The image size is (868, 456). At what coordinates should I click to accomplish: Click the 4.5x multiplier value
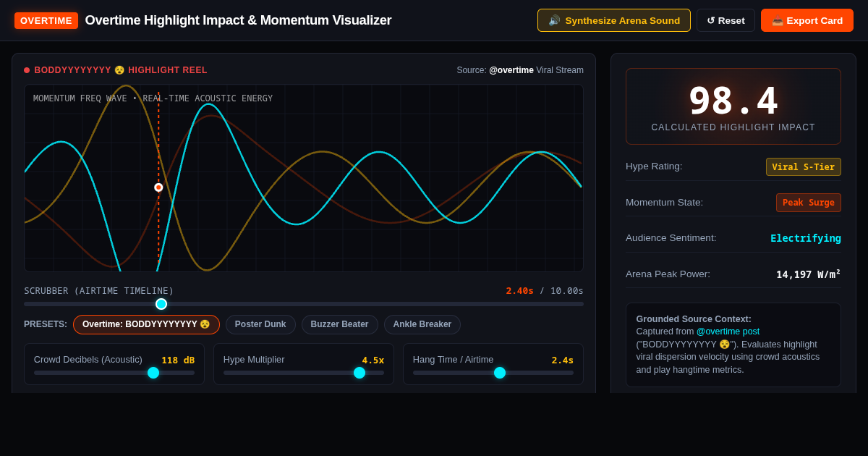[x=373, y=360]
